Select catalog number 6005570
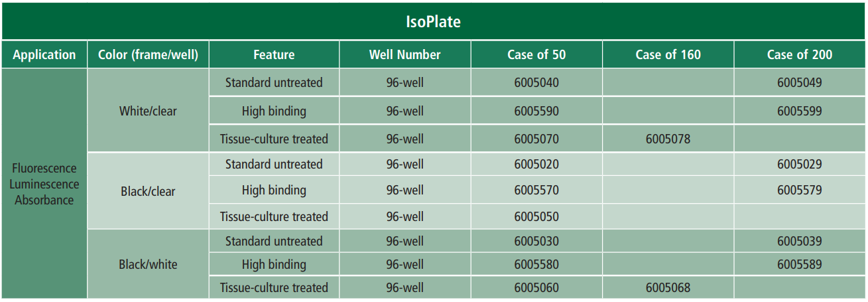The width and height of the screenshot is (868, 302). (x=536, y=190)
